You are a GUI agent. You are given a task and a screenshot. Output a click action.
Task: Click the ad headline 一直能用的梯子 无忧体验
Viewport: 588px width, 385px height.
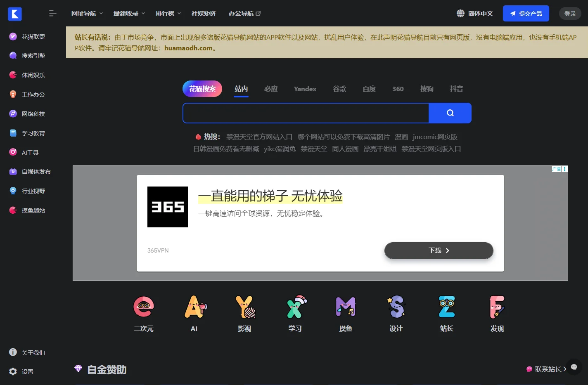pos(270,196)
